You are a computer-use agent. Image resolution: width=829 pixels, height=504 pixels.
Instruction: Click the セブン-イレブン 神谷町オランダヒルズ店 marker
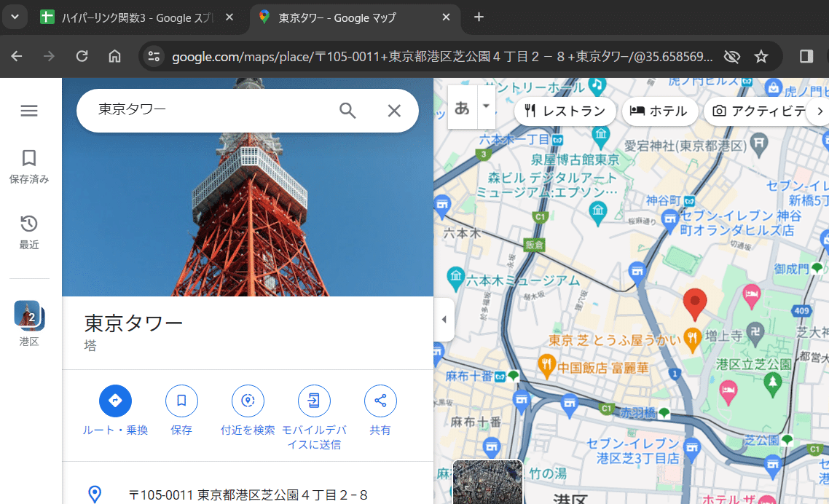(x=670, y=221)
